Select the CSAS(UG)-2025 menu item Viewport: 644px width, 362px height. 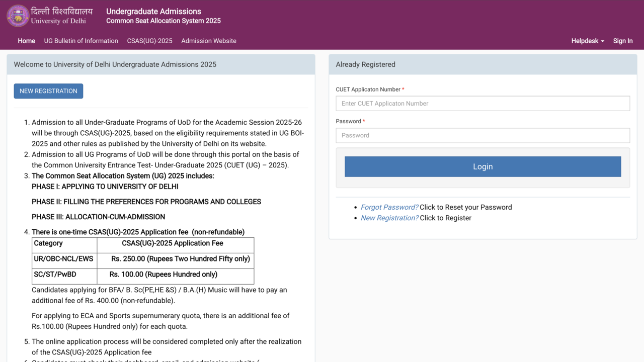pos(149,41)
